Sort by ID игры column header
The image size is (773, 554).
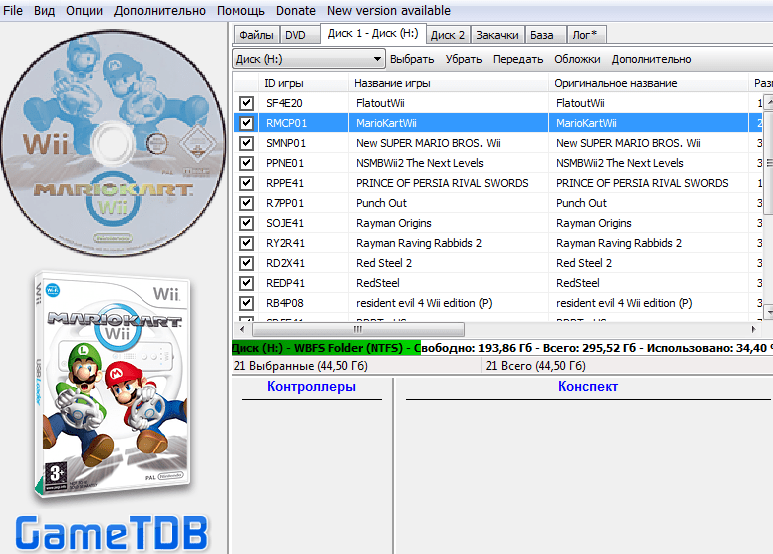pos(303,83)
